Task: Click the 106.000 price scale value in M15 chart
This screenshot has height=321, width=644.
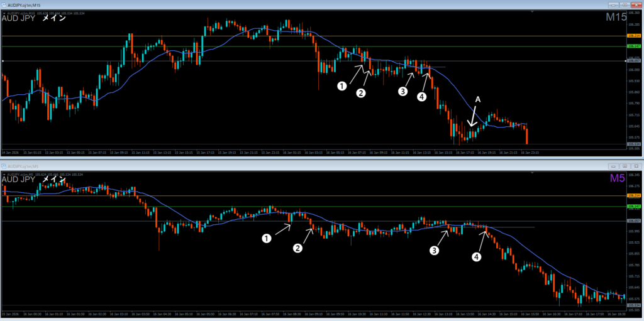Action: pyautogui.click(x=633, y=70)
